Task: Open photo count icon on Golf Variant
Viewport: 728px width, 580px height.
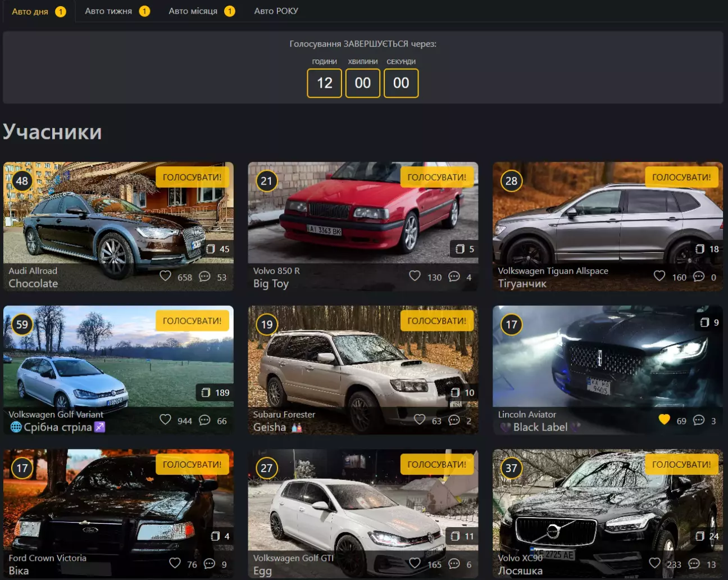Action: (x=206, y=392)
